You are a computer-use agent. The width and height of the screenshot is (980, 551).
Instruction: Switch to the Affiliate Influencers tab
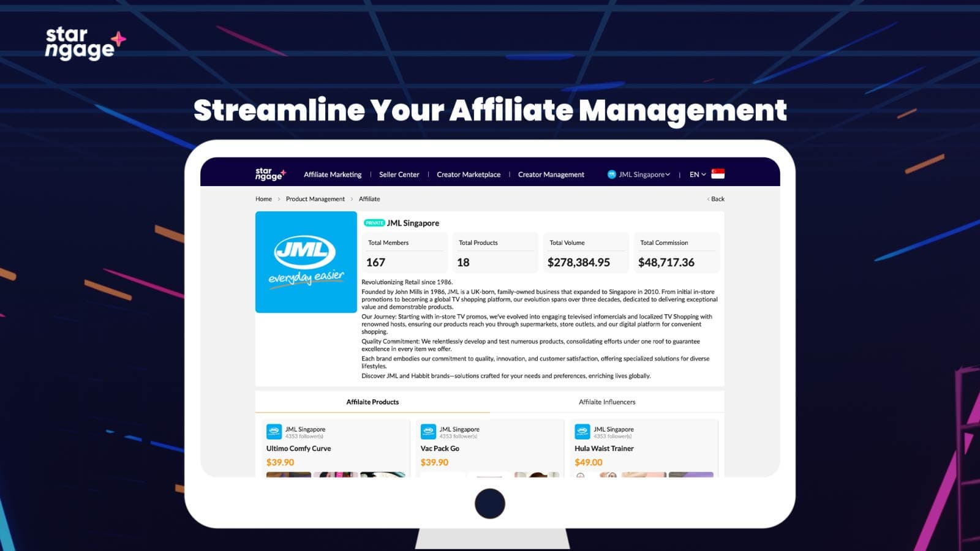(607, 402)
